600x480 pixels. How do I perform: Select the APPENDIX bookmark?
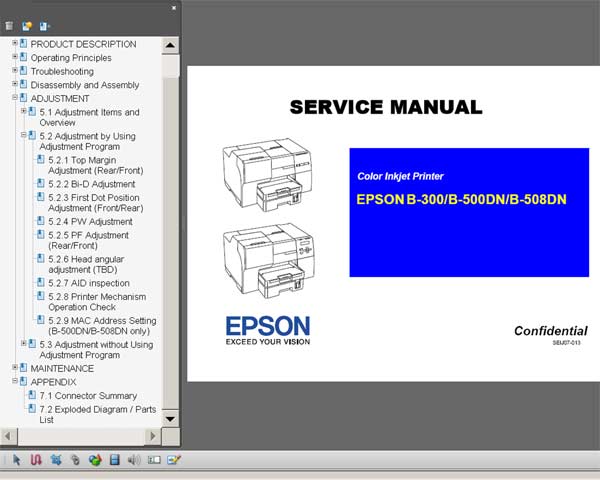(x=54, y=382)
